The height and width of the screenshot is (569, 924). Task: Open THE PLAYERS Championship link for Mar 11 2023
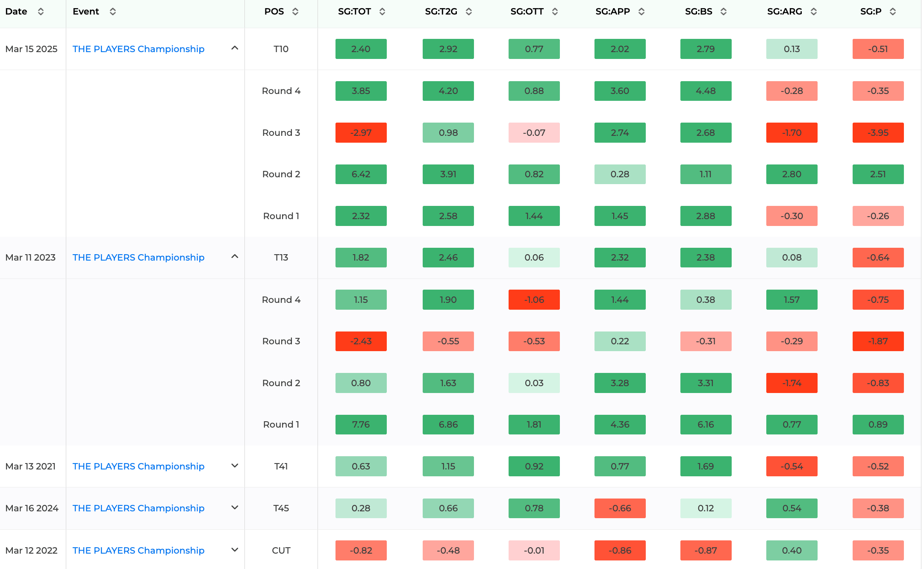138,257
